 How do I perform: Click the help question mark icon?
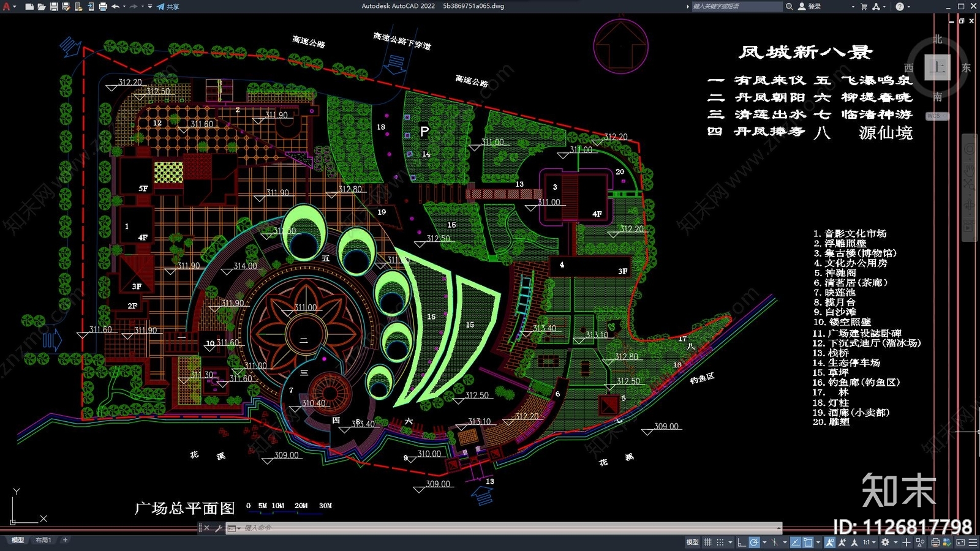pos(900,7)
